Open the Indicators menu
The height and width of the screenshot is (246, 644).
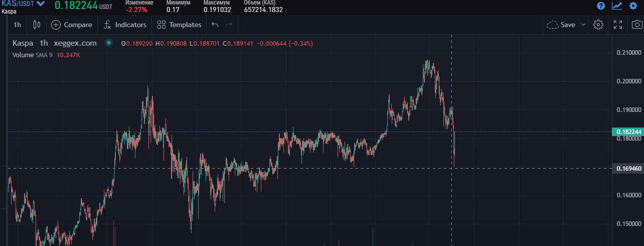(x=125, y=25)
